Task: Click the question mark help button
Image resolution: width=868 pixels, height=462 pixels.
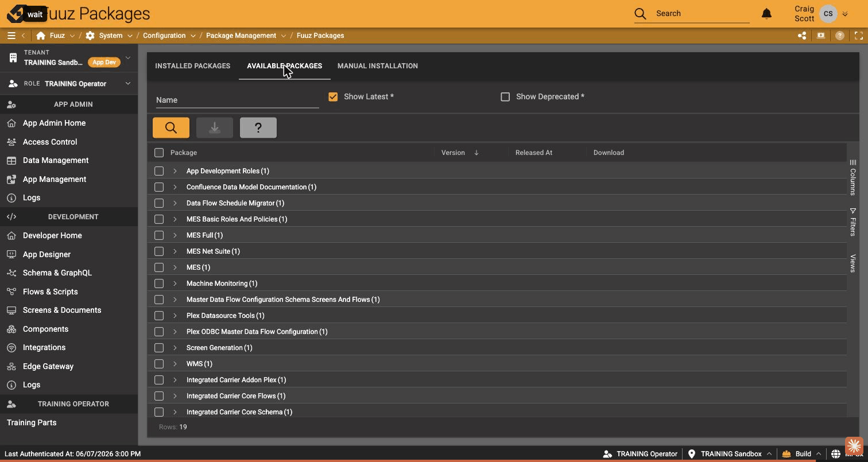Action: [258, 127]
